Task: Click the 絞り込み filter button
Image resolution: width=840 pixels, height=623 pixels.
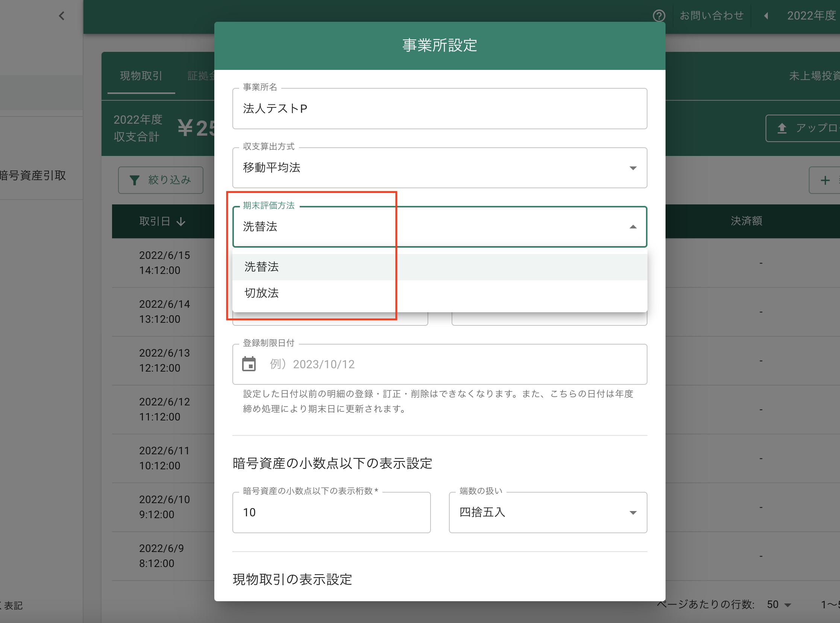Action: [161, 180]
